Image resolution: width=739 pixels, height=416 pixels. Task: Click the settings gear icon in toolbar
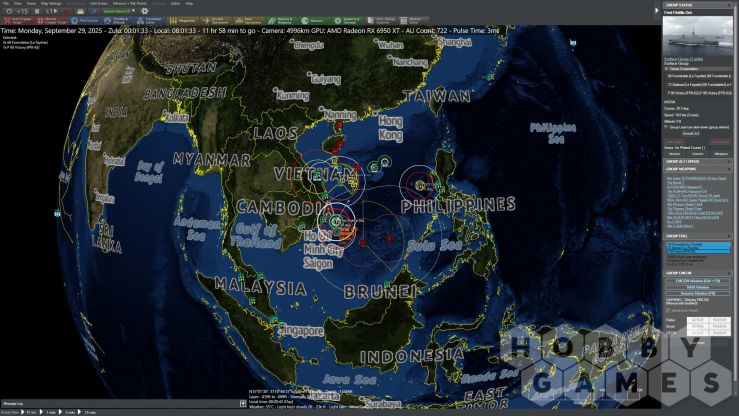coord(145,11)
